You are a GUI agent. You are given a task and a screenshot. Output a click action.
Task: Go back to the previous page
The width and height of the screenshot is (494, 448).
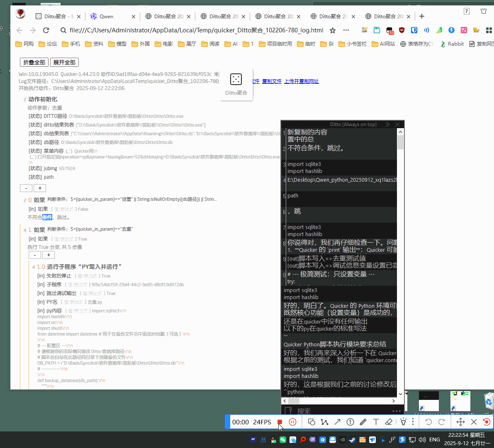click(x=19, y=30)
